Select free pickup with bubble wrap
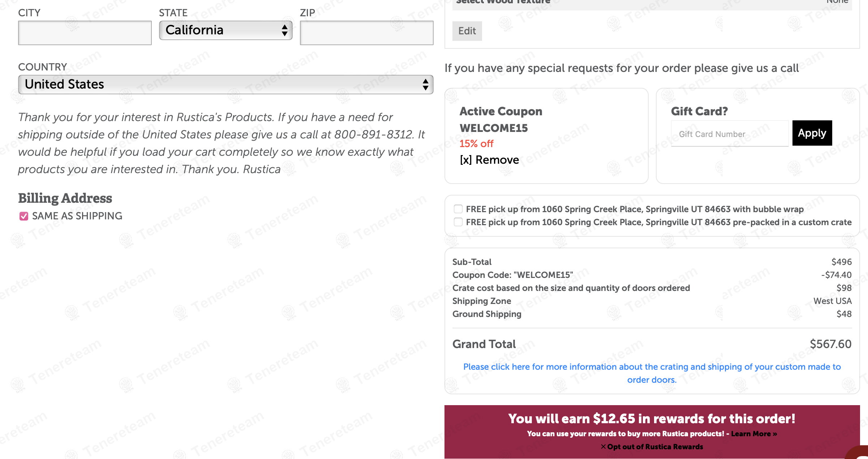This screenshot has width=868, height=459. tap(458, 209)
